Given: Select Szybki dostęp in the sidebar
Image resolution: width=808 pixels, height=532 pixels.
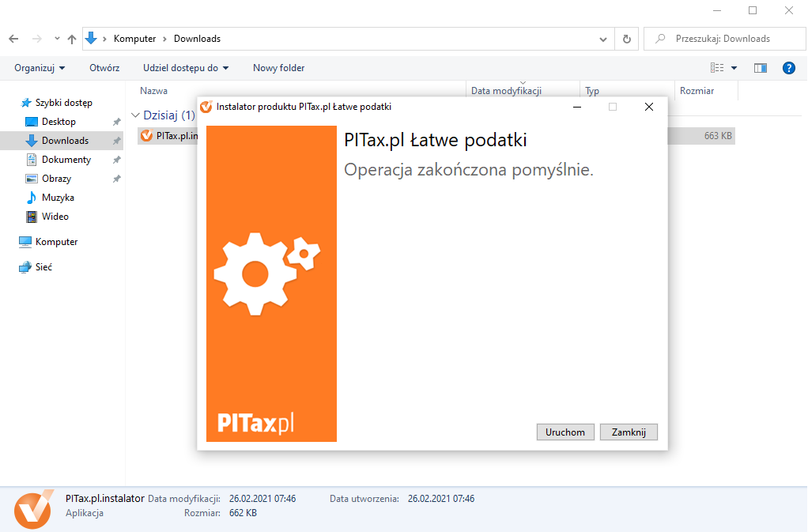Looking at the screenshot, I should pyautogui.click(x=63, y=103).
